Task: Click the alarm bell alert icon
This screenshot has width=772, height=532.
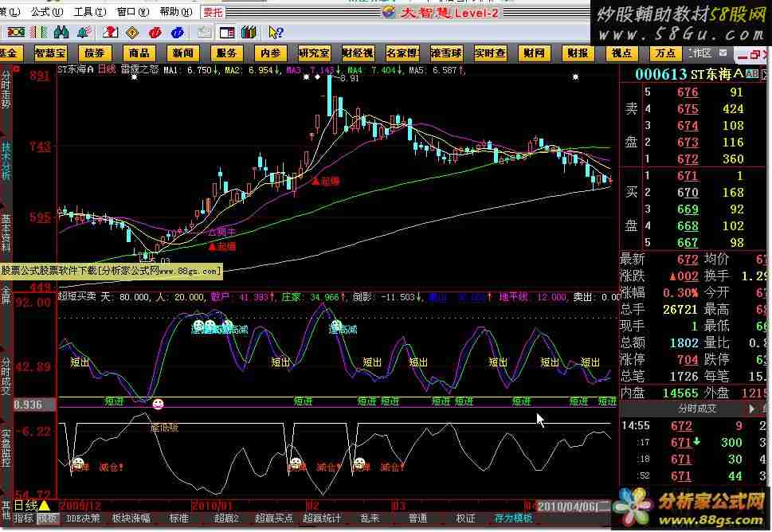Action: point(84,33)
